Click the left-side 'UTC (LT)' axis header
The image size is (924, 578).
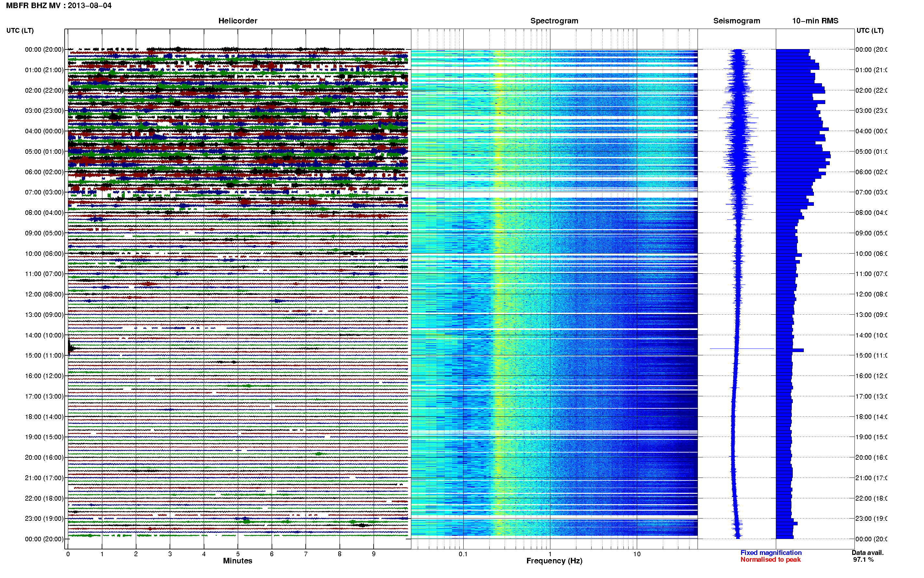coord(20,31)
